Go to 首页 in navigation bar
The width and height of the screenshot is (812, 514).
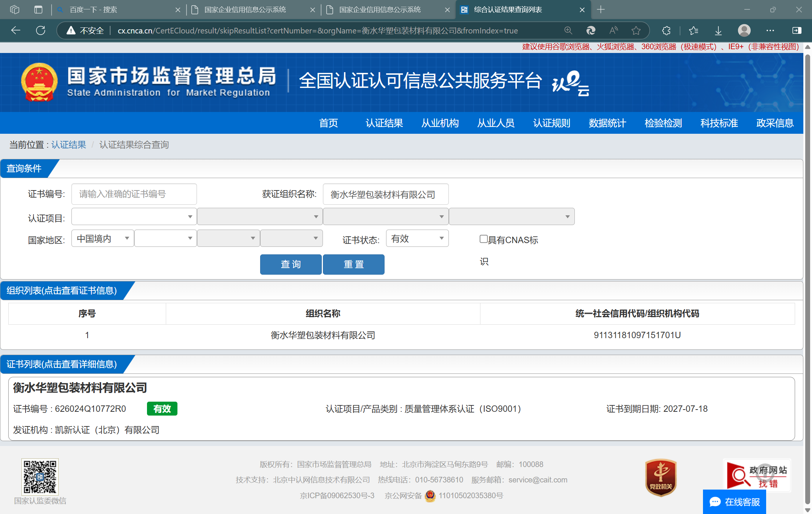329,123
